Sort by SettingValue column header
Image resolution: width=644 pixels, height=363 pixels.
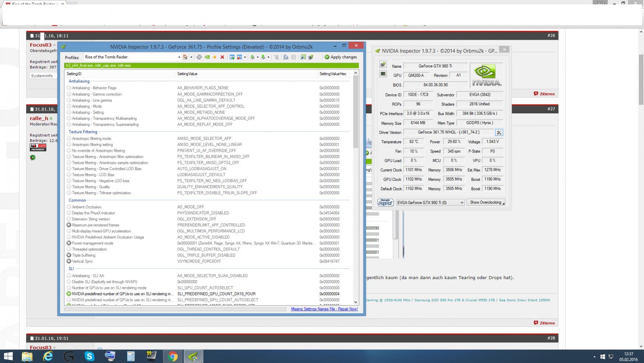[247, 74]
